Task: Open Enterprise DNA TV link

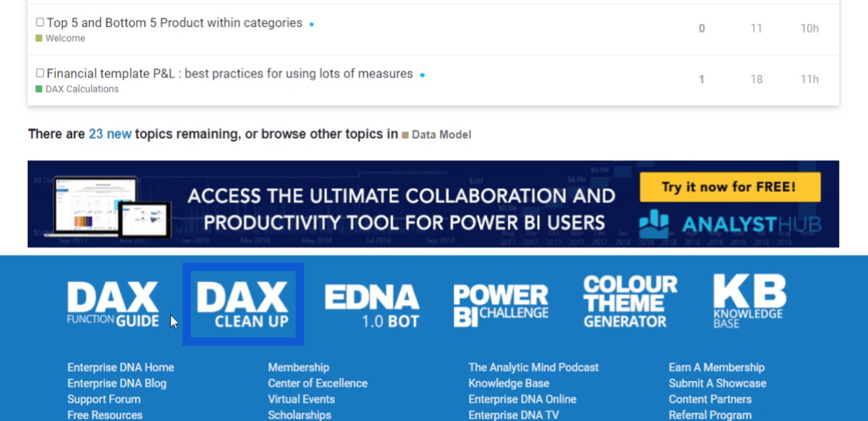Action: click(x=514, y=415)
